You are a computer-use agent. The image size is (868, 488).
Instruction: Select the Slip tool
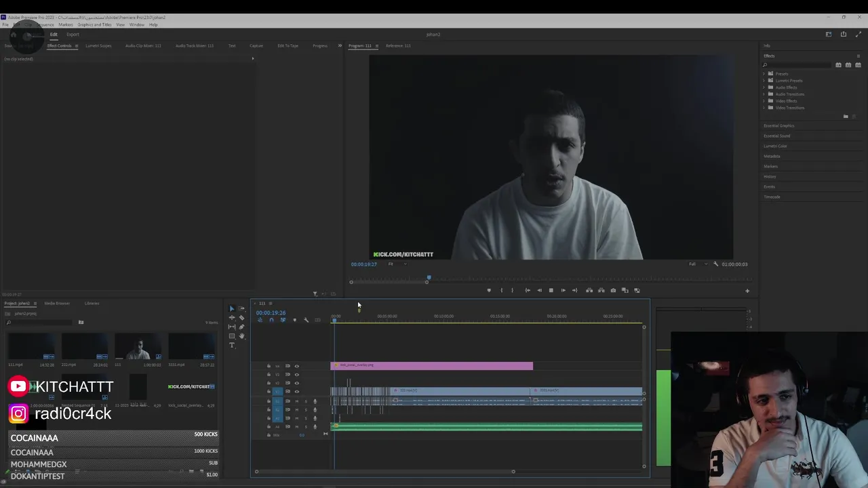(232, 327)
